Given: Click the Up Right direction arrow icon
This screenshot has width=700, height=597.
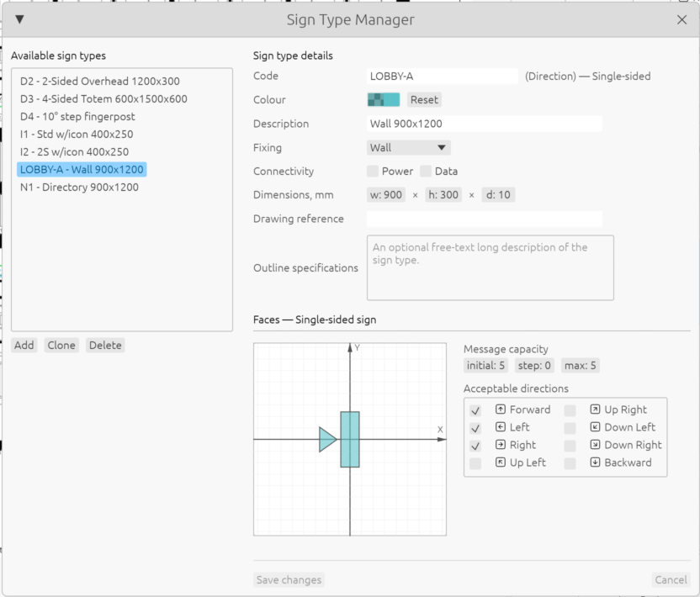Looking at the screenshot, I should [x=595, y=409].
